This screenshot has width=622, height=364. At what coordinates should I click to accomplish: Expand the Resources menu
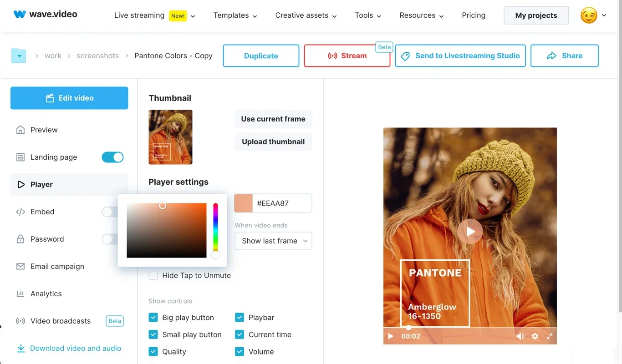(422, 15)
